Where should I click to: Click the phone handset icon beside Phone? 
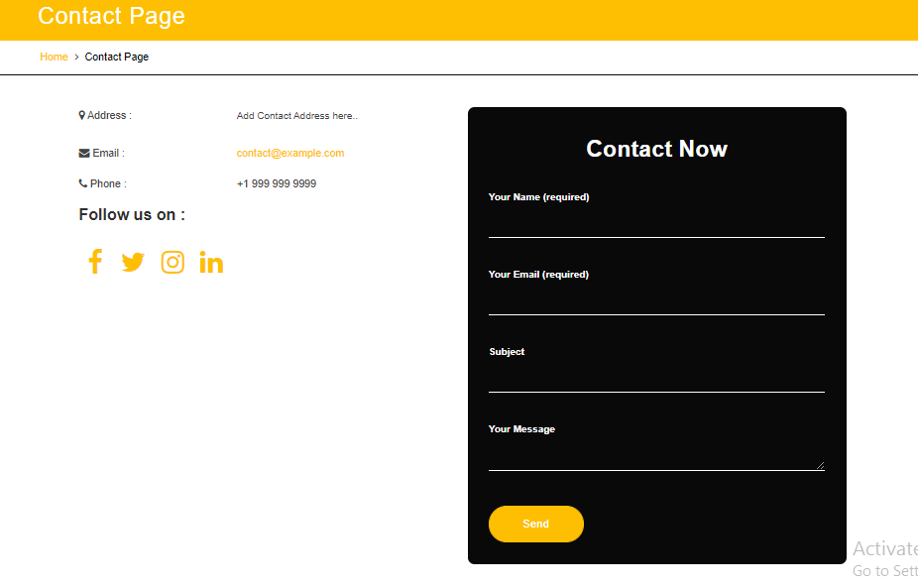click(83, 183)
